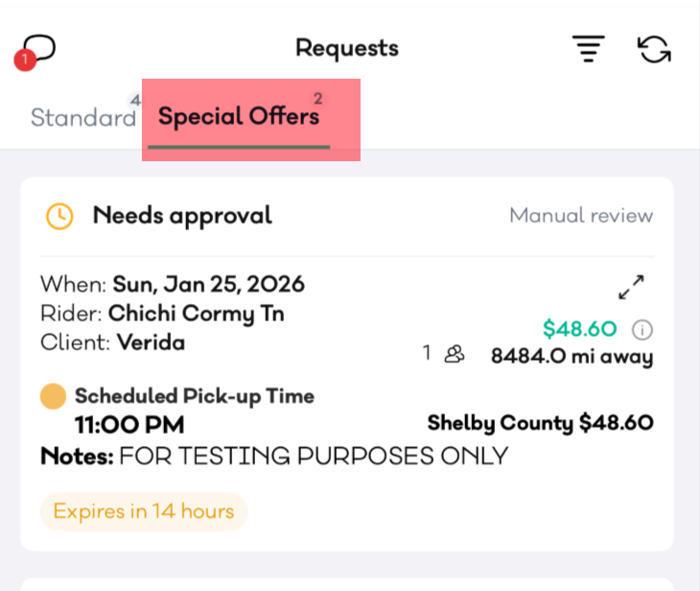Click the FOR TESTING PURPOSES ONLY notes

click(x=313, y=456)
